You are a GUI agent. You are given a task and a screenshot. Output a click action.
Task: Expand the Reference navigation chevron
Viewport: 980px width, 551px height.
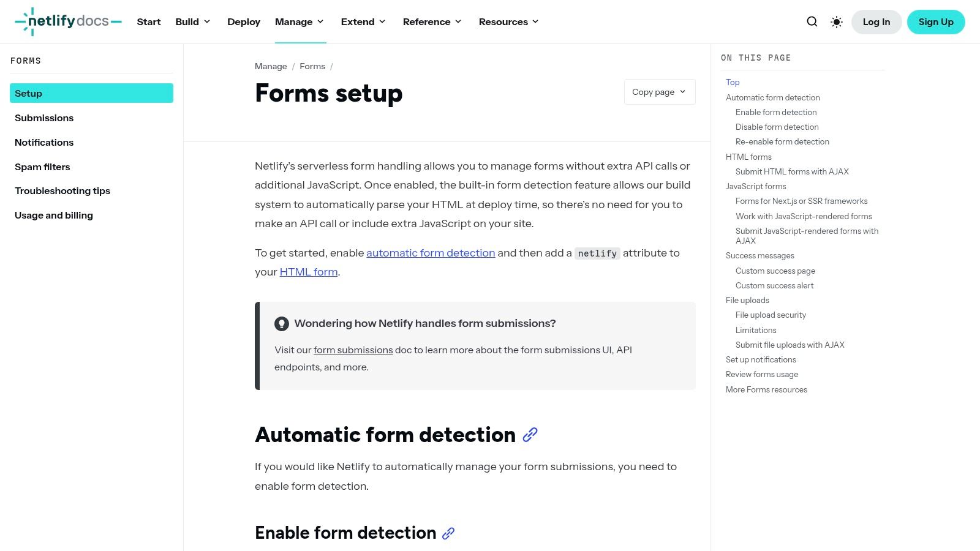(x=459, y=21)
